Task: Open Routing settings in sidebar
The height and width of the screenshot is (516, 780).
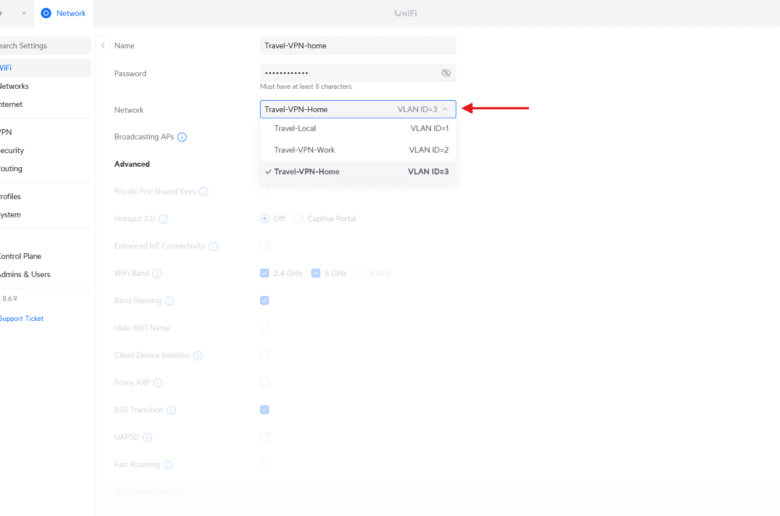Action: tap(11, 169)
